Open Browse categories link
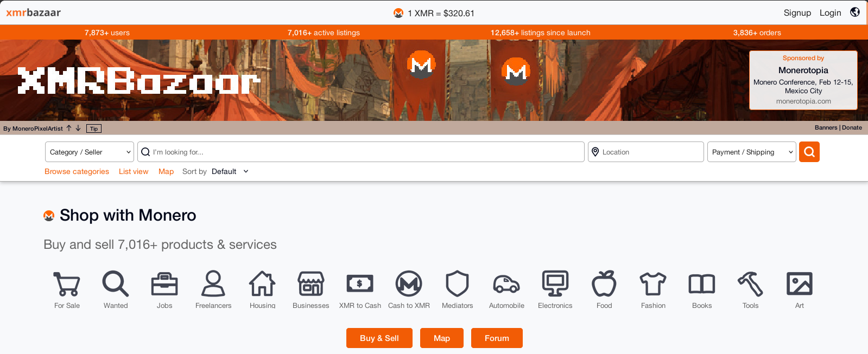This screenshot has height=354, width=868. point(77,171)
